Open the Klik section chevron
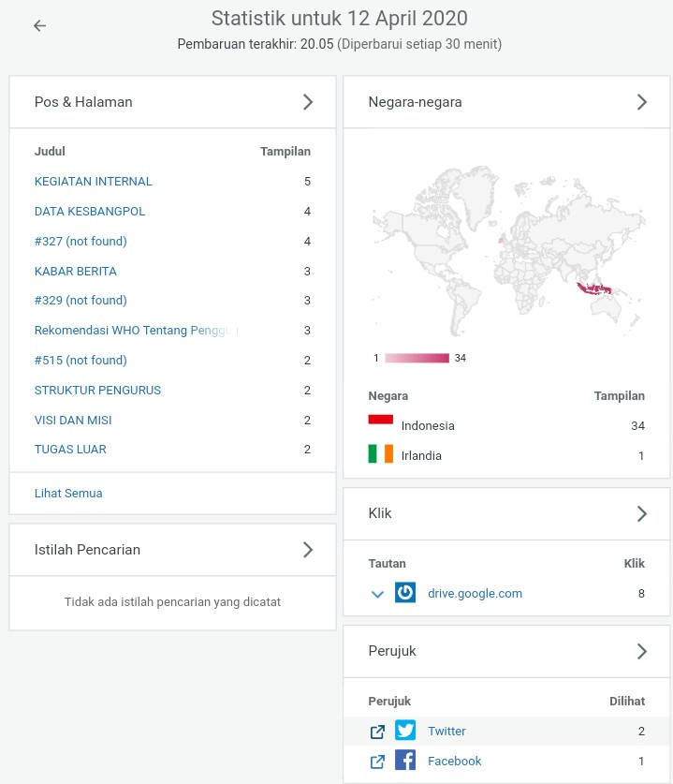The width and height of the screenshot is (673, 784). coord(642,513)
